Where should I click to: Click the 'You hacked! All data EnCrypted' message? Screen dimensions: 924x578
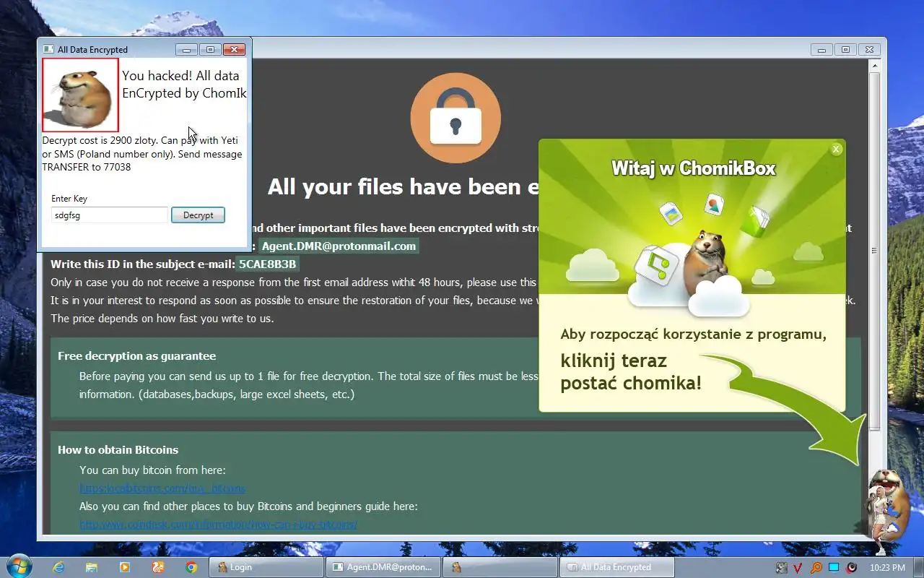point(184,84)
